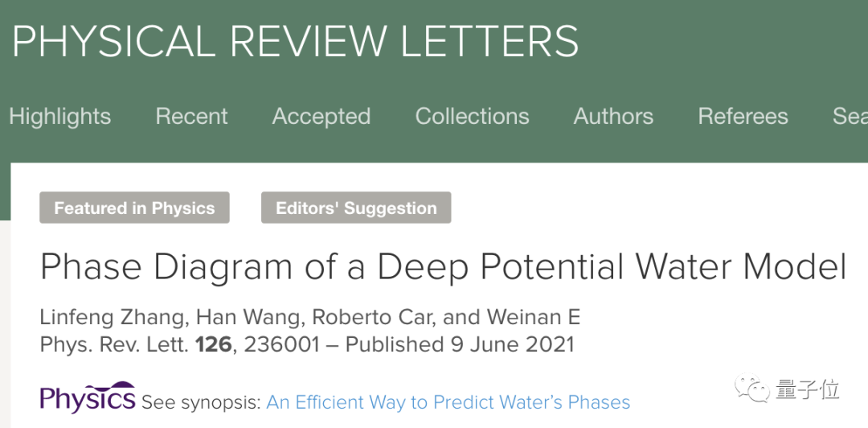Open the Phase Diagram article title
Image resolution: width=868 pixels, height=428 pixels.
click(x=443, y=266)
